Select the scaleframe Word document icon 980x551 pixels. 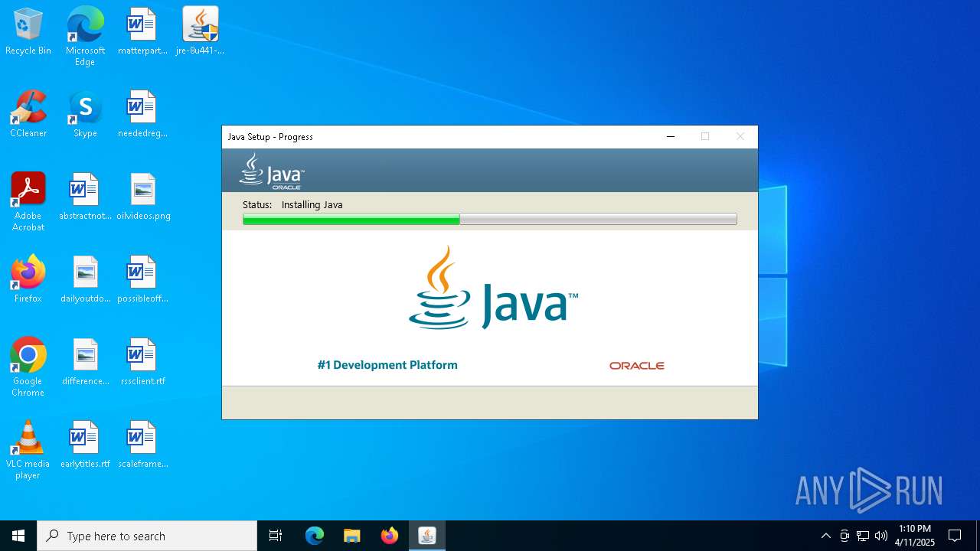[142, 445]
